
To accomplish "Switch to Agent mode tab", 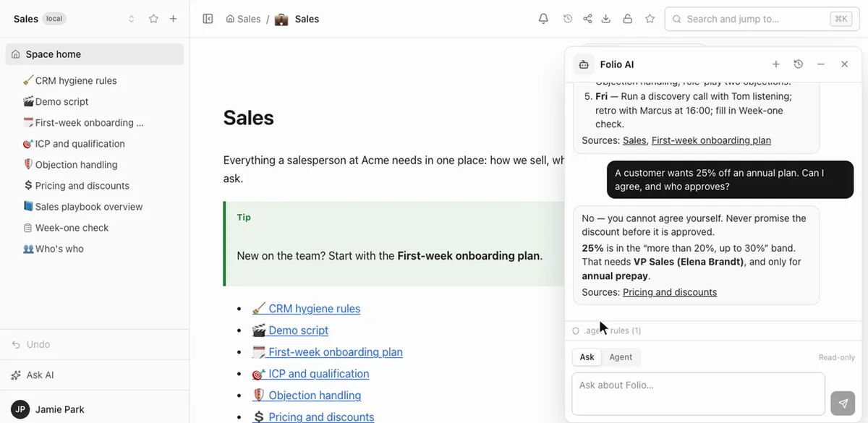I will 621,357.
